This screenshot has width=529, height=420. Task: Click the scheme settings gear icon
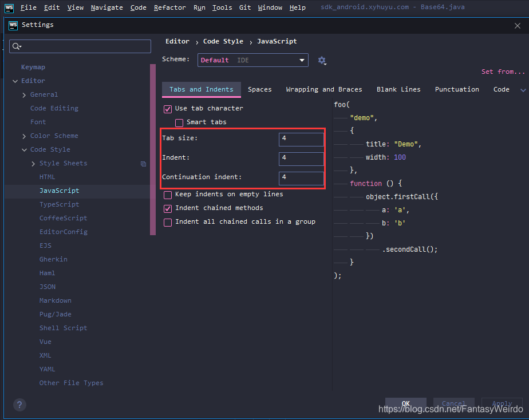tap(322, 61)
